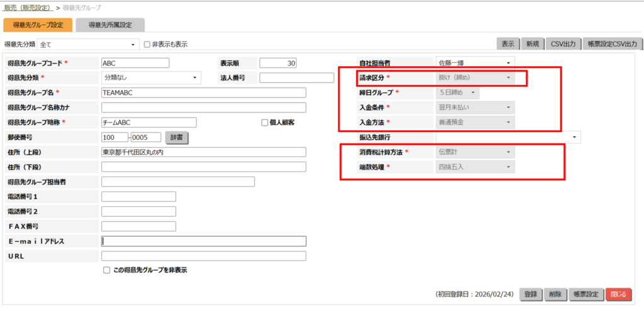644x311 pixels.
Task: Click the 辞書 button next to postal code
Action: pos(176,137)
